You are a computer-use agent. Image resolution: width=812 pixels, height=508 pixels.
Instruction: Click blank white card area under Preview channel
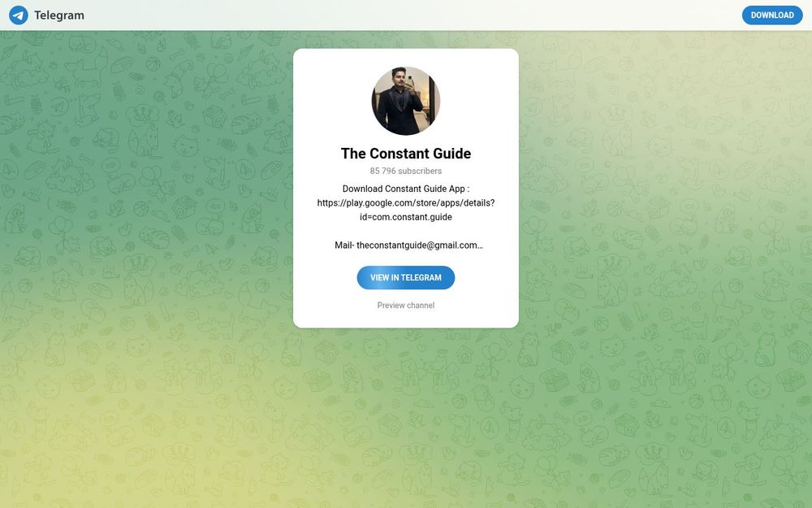coord(406,319)
